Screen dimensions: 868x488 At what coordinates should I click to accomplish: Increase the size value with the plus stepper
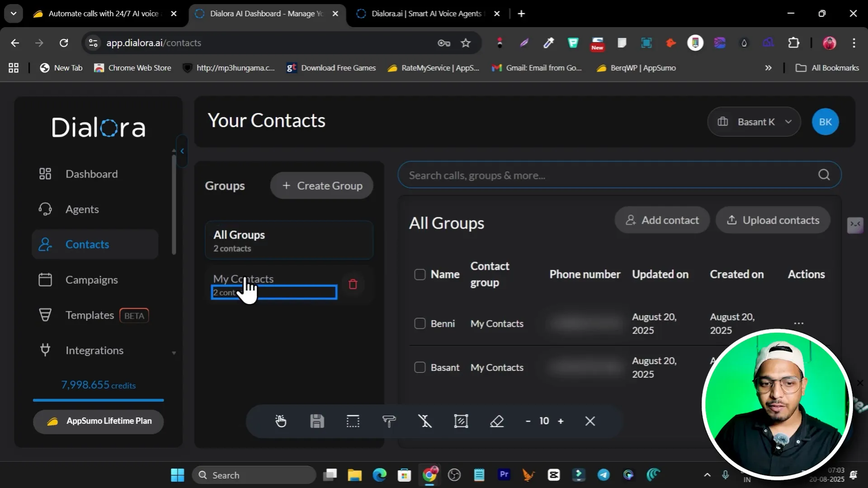pos(561,421)
